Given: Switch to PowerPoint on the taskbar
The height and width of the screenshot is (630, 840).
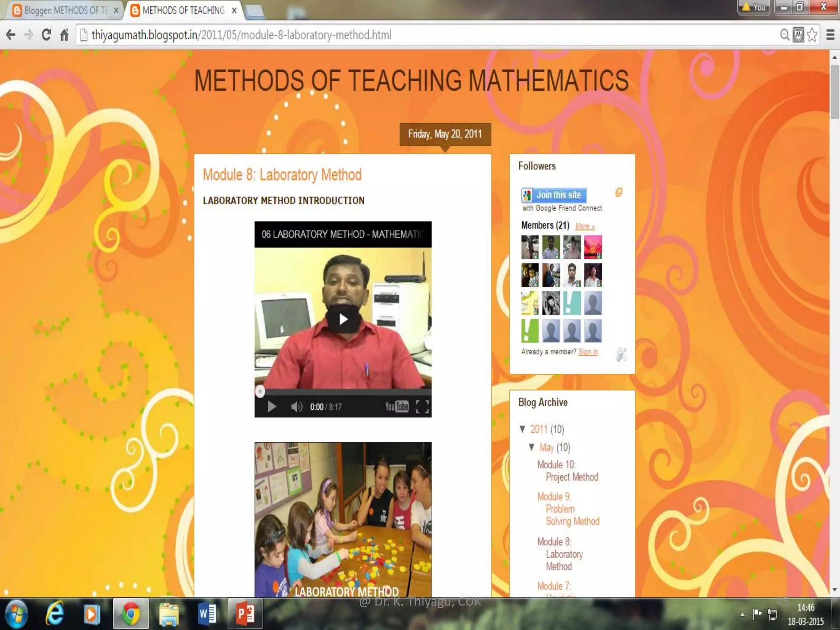Looking at the screenshot, I should [245, 614].
